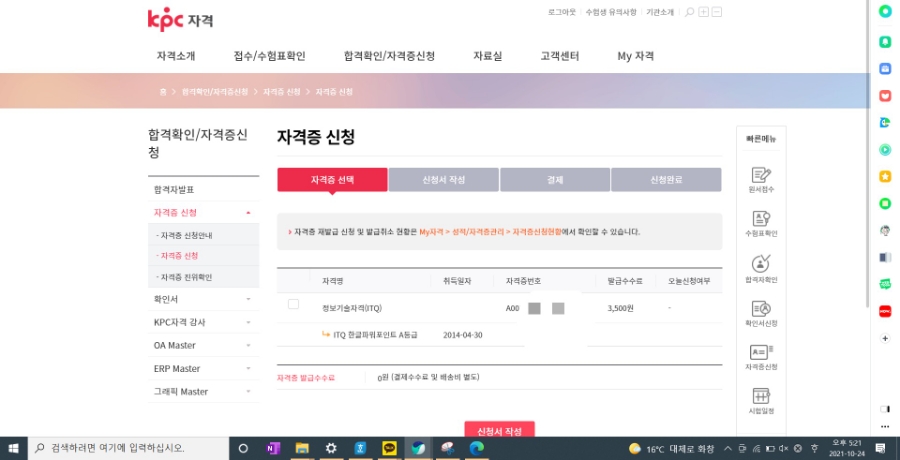Open Microsoft Edge from the taskbar
This screenshot has width=900, height=460.
click(476, 448)
